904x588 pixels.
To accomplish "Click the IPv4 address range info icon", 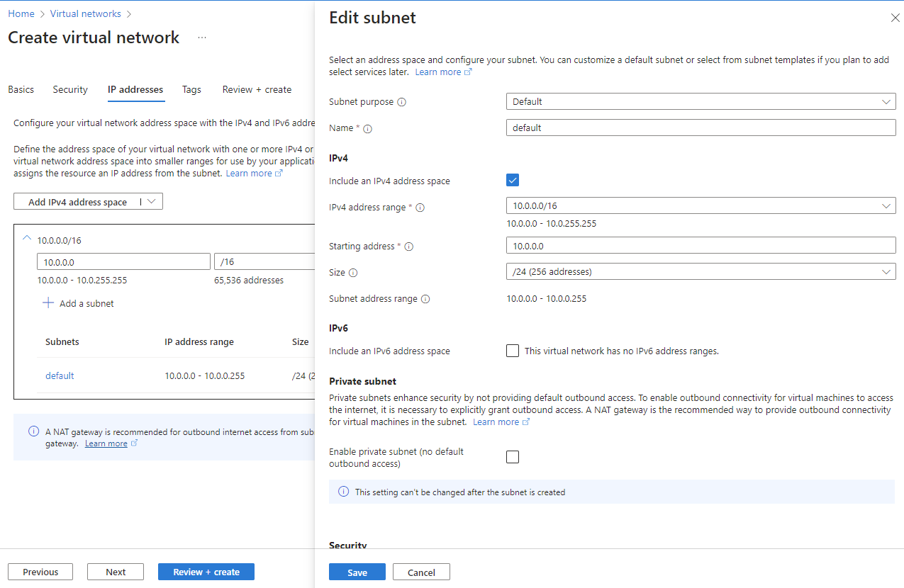I will pyautogui.click(x=420, y=208).
